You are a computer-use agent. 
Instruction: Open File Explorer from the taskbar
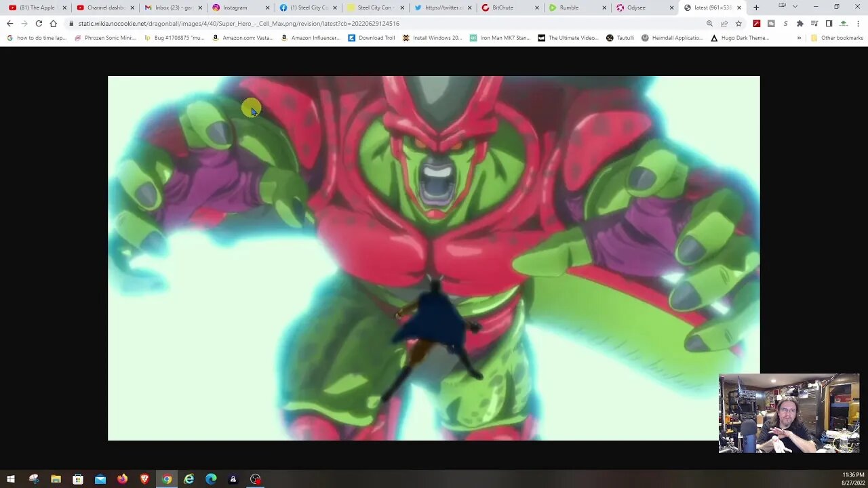pos(56,479)
